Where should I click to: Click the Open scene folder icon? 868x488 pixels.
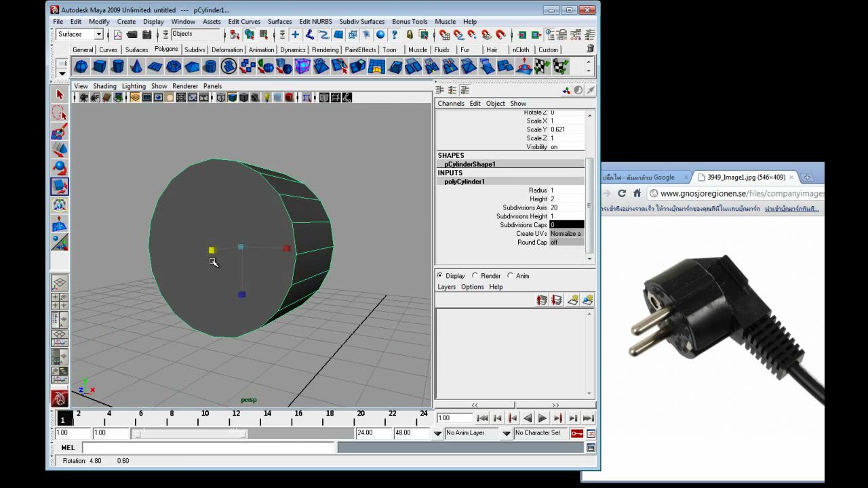[x=132, y=35]
